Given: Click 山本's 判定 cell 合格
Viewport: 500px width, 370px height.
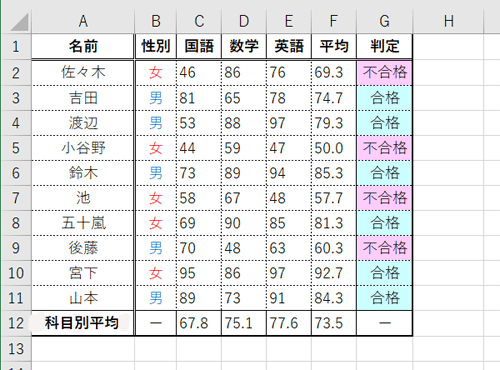Looking at the screenshot, I should pyautogui.click(x=385, y=298).
